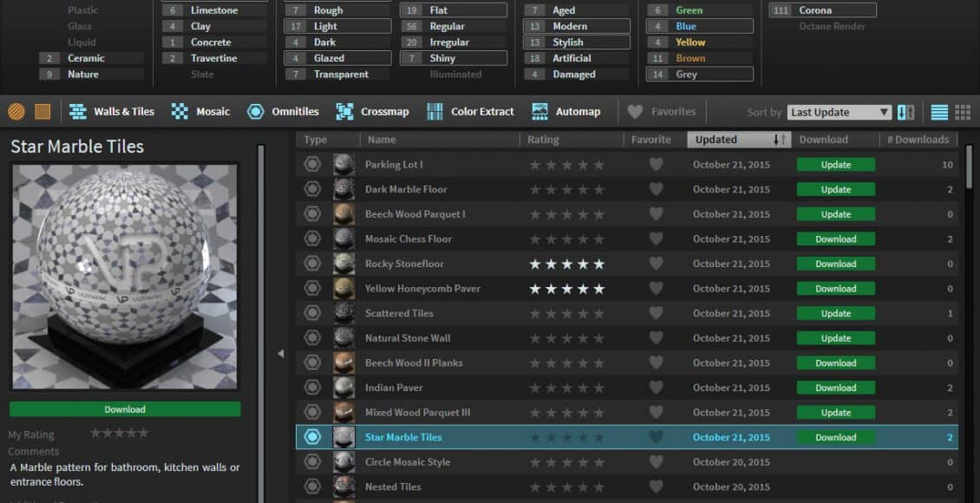The width and height of the screenshot is (980, 503).
Task: Switch to list view layout
Action: point(939,112)
